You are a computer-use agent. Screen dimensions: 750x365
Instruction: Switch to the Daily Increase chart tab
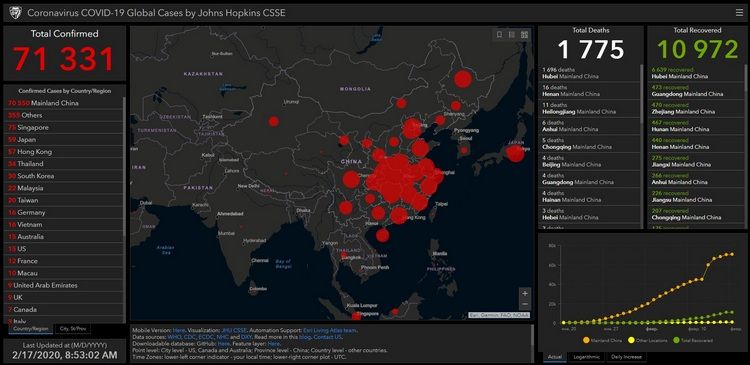pyautogui.click(x=626, y=357)
